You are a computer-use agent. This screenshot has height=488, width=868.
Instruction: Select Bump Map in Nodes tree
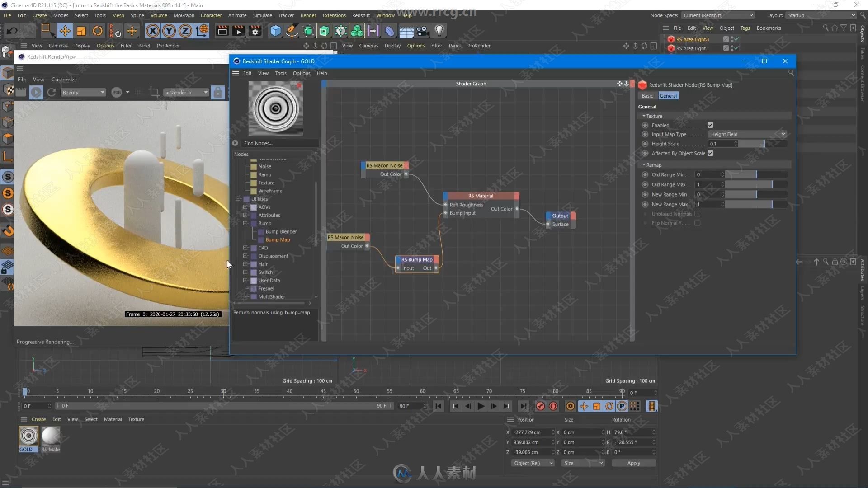pyautogui.click(x=278, y=239)
